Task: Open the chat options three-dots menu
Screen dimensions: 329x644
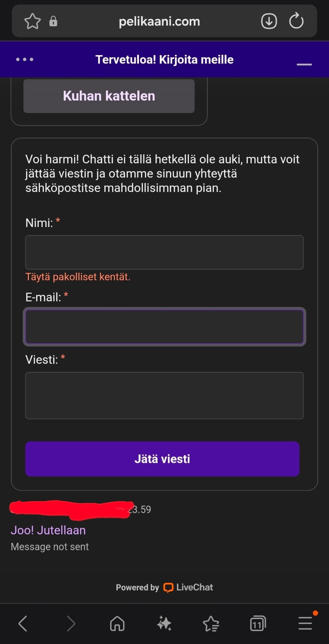Action: [x=25, y=59]
